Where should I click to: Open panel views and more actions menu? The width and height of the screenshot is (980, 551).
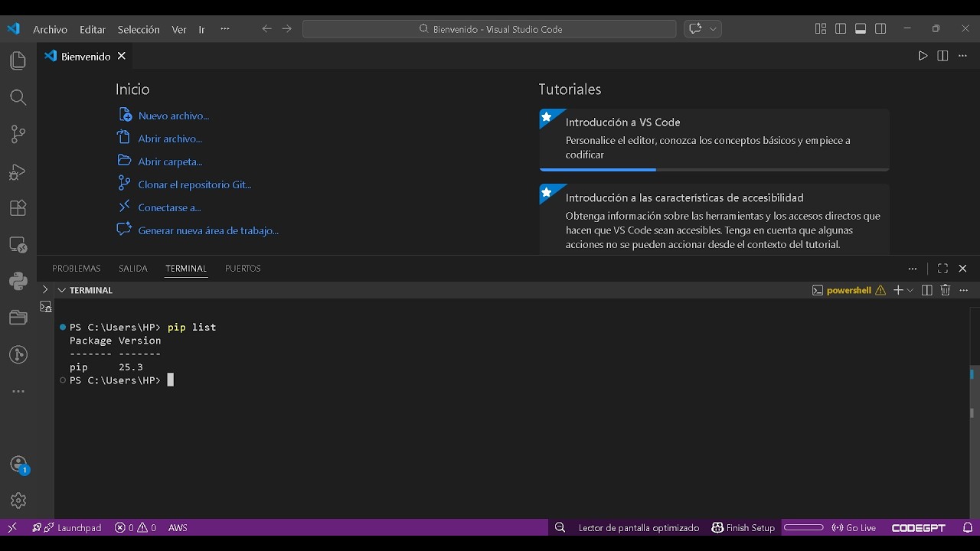tap(912, 269)
